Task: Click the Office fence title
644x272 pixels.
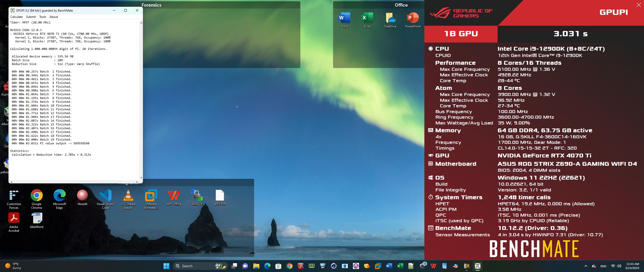Action: tap(401, 5)
